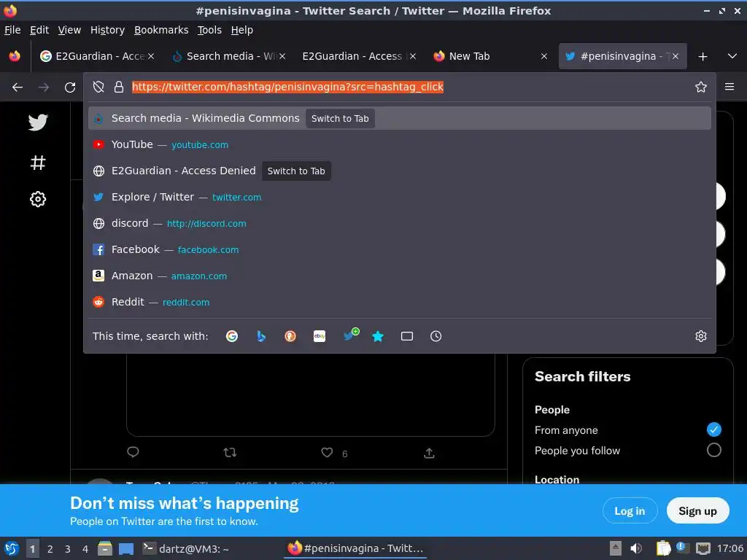
Task: Select the Amazon suggestion
Action: pos(399,276)
